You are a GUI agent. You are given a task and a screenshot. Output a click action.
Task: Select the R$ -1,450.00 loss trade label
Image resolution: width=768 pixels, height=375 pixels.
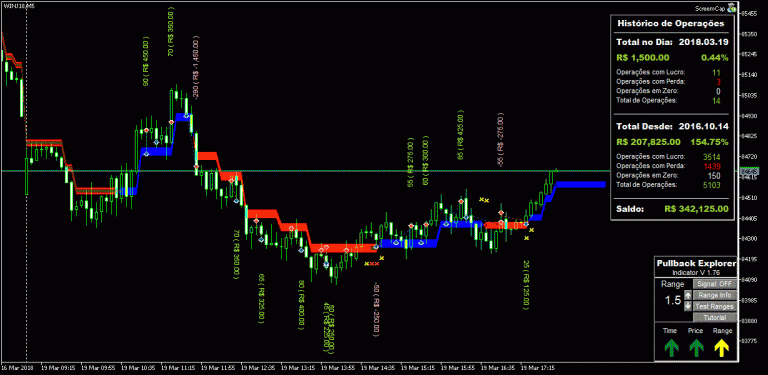point(196,68)
